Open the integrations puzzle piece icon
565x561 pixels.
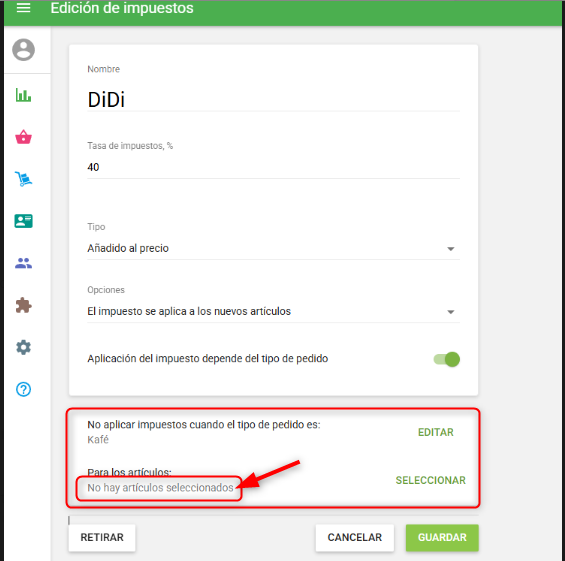click(x=23, y=305)
